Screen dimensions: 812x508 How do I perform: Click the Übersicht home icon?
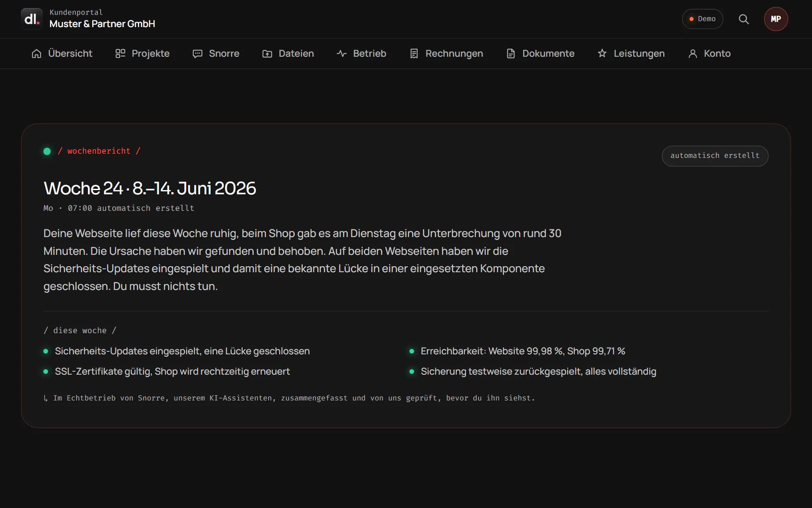37,54
